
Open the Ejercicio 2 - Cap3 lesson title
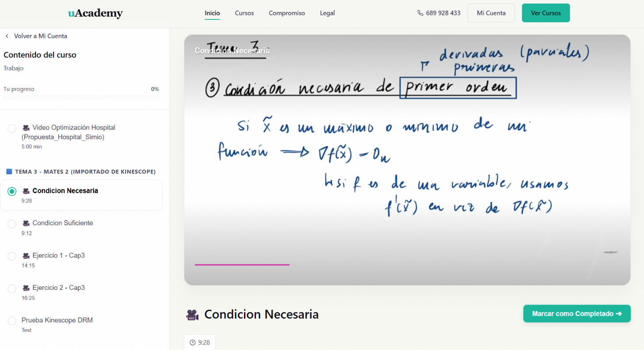click(59, 288)
